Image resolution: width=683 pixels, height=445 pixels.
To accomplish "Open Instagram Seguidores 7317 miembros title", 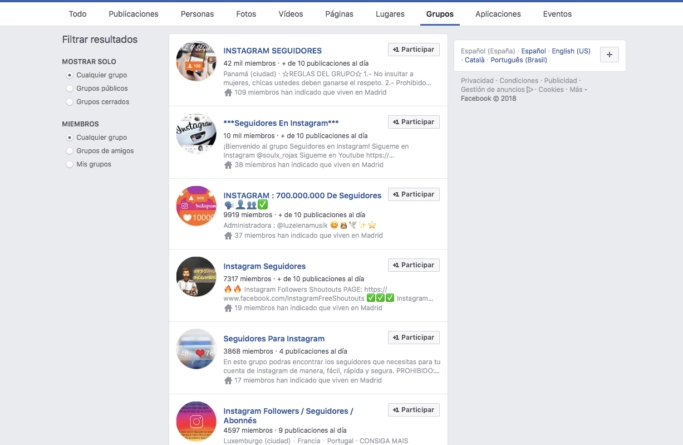I will coord(264,266).
